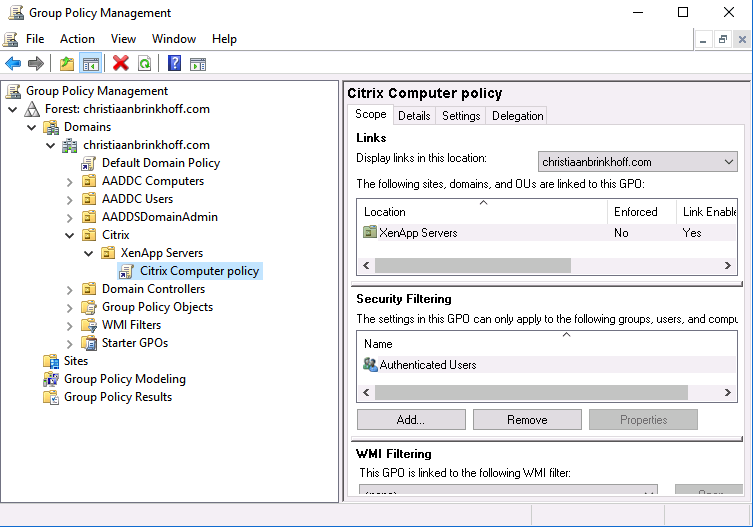The width and height of the screenshot is (753, 527).
Task: Click the Properties button in Security Filtering
Action: click(x=644, y=420)
